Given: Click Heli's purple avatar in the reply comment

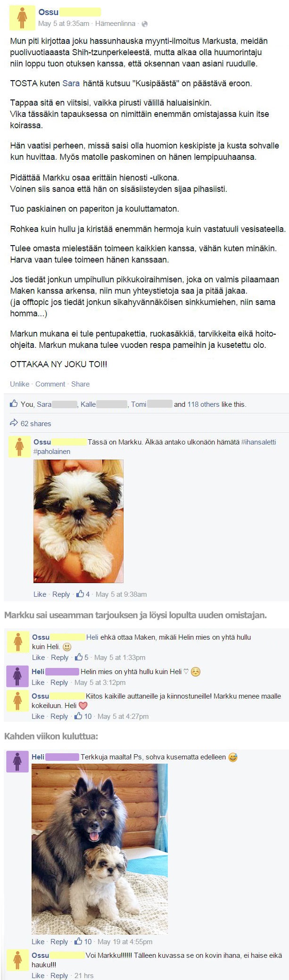Looking at the screenshot, I should [17, 676].
